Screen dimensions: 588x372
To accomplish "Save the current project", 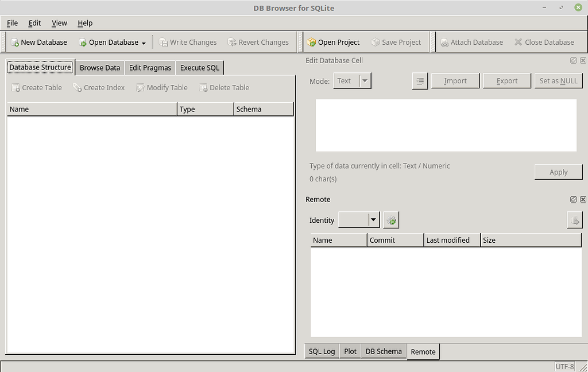I will click(x=396, y=42).
